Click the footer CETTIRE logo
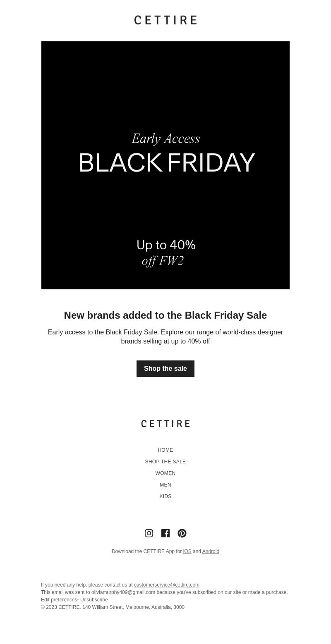The height and width of the screenshot is (644, 331). [x=165, y=424]
